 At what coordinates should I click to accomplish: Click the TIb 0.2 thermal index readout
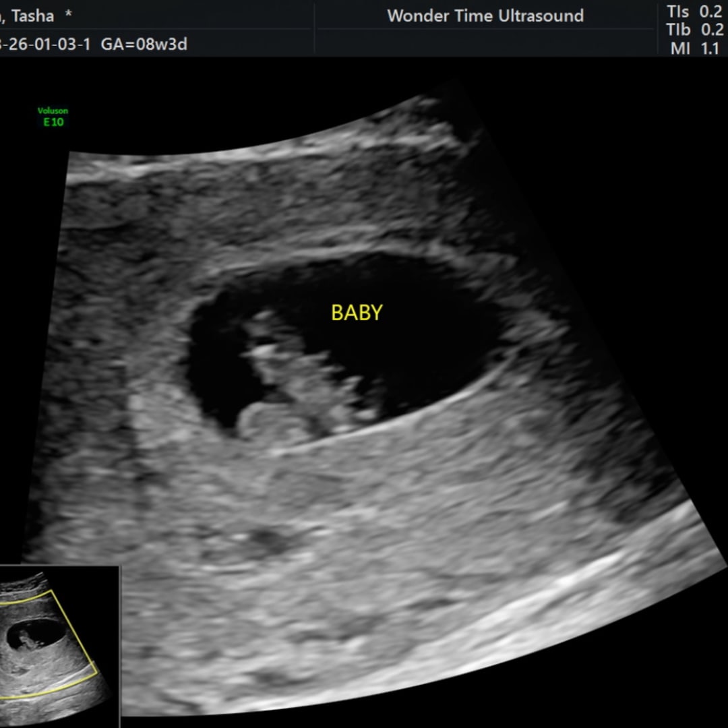pos(694,30)
